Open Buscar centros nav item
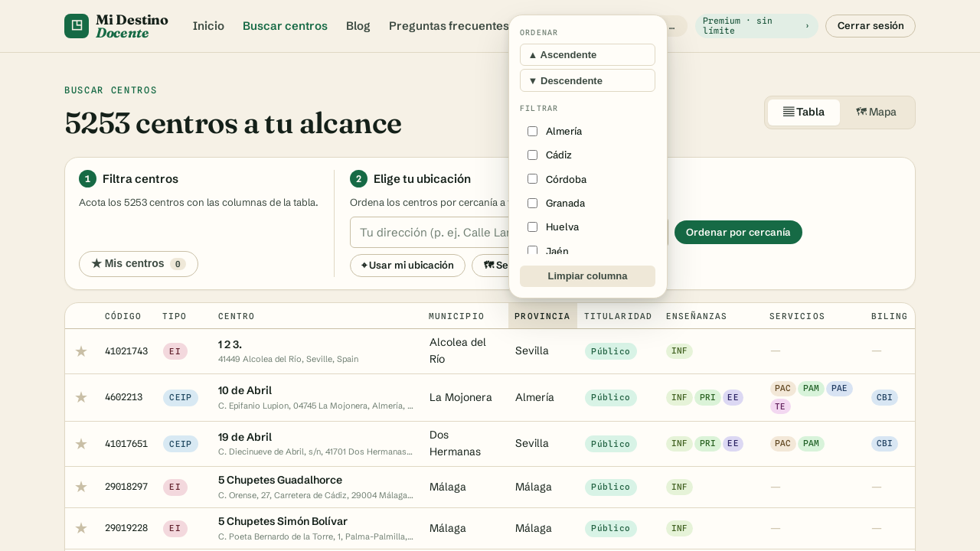 coord(285,26)
